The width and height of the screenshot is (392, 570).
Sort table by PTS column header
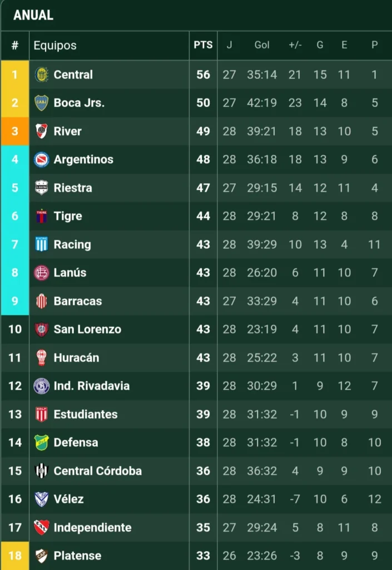[x=203, y=46]
